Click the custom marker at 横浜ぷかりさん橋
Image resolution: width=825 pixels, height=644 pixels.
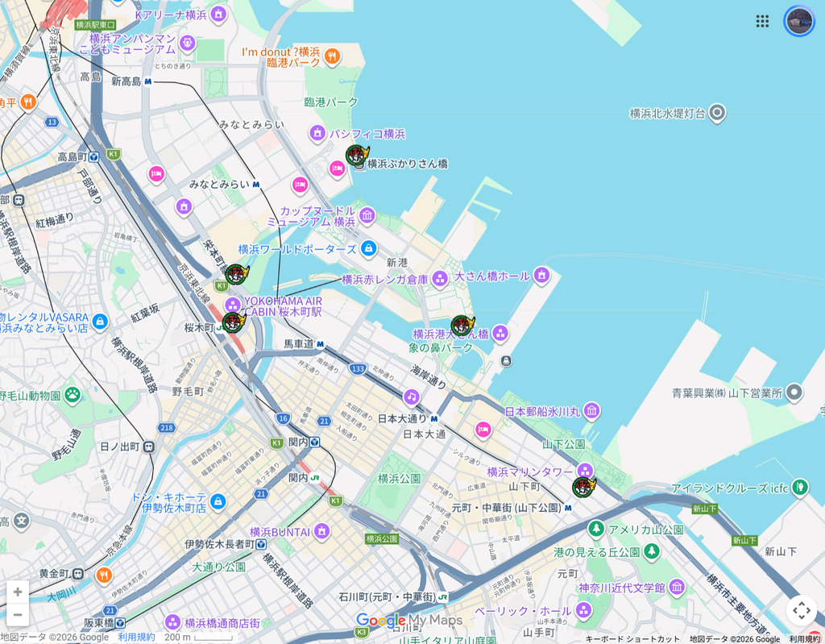[357, 156]
